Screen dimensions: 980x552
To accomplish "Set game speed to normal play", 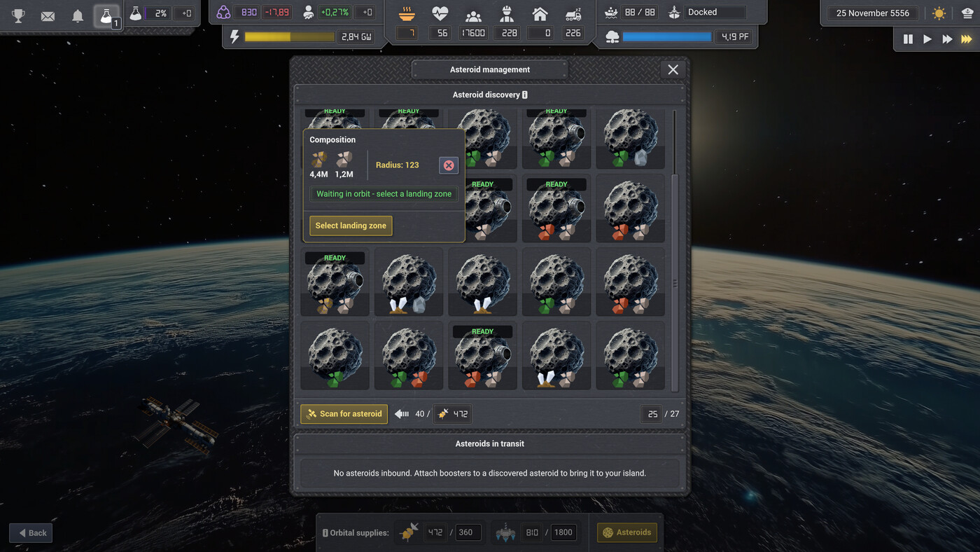I will point(927,39).
